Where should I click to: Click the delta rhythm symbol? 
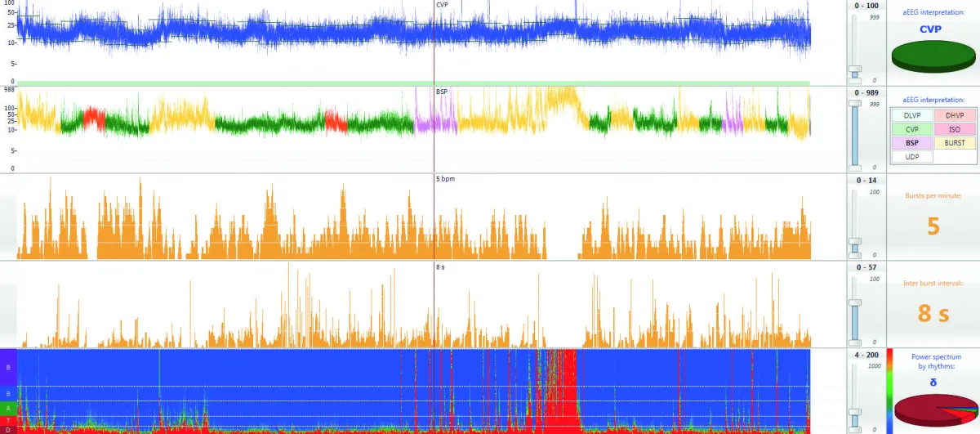click(933, 381)
